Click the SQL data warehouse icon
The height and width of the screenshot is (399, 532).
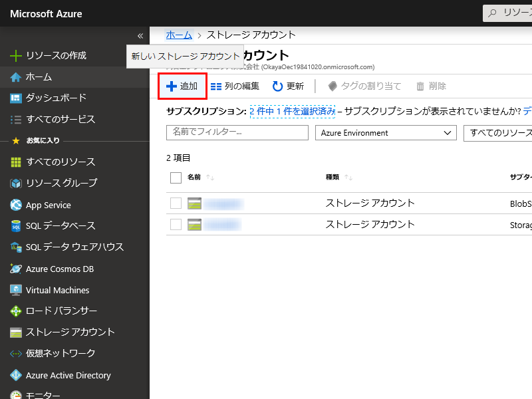[15, 247]
